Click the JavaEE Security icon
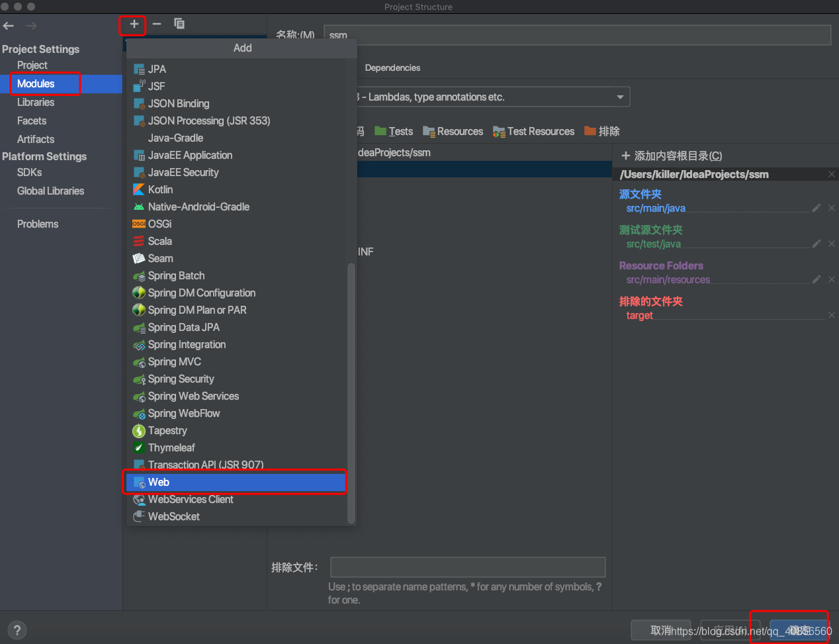The width and height of the screenshot is (839, 644). pyautogui.click(x=139, y=172)
